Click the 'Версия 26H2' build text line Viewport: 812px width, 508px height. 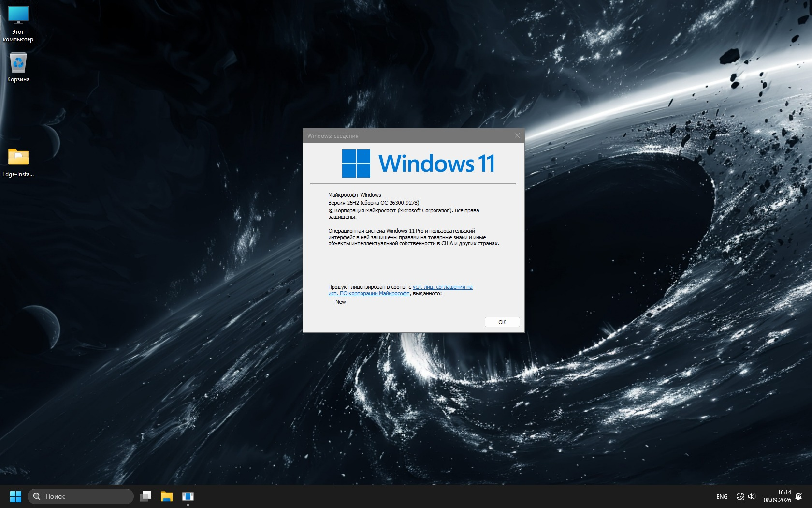[374, 203]
